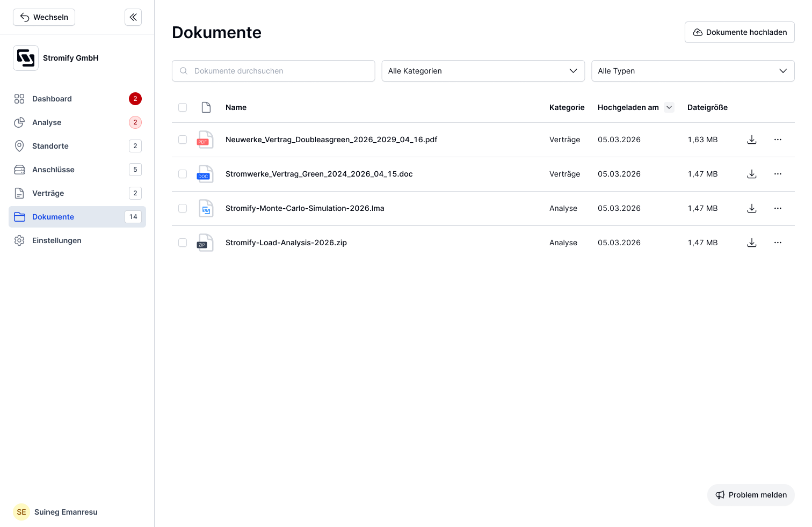Sort by the Name column header
812x527 pixels.
click(x=236, y=107)
